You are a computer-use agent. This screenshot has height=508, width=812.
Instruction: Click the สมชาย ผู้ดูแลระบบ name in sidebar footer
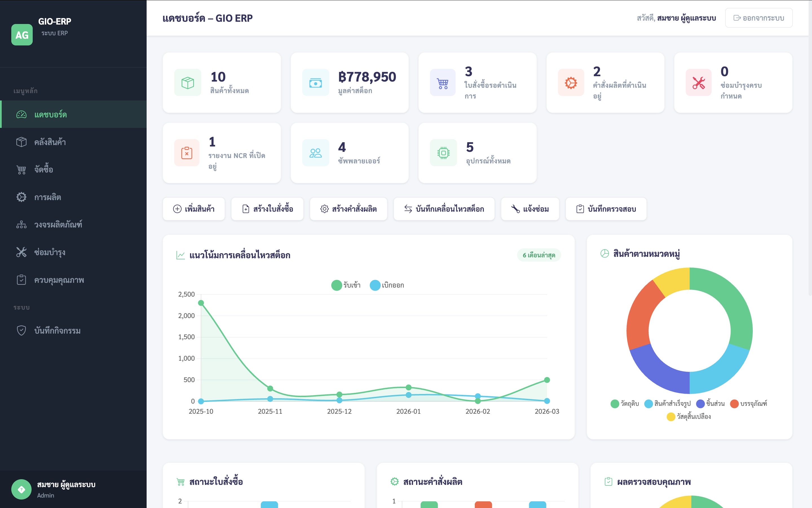tap(66, 485)
